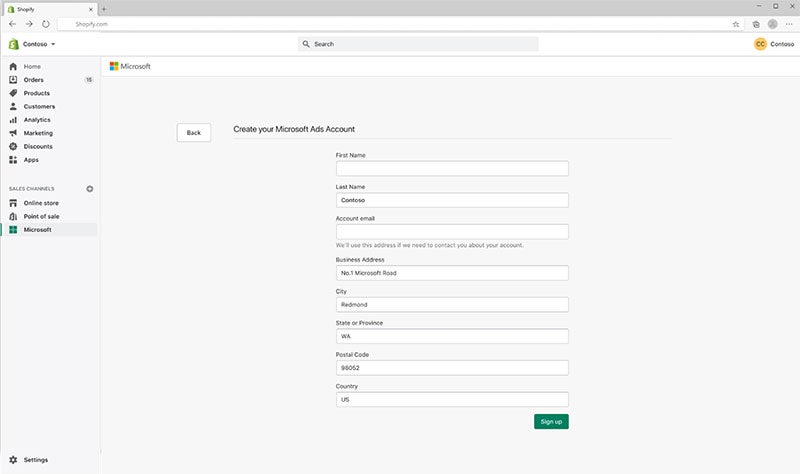This screenshot has width=800, height=474.
Task: Click the Microsoft logo header
Action: 130,66
